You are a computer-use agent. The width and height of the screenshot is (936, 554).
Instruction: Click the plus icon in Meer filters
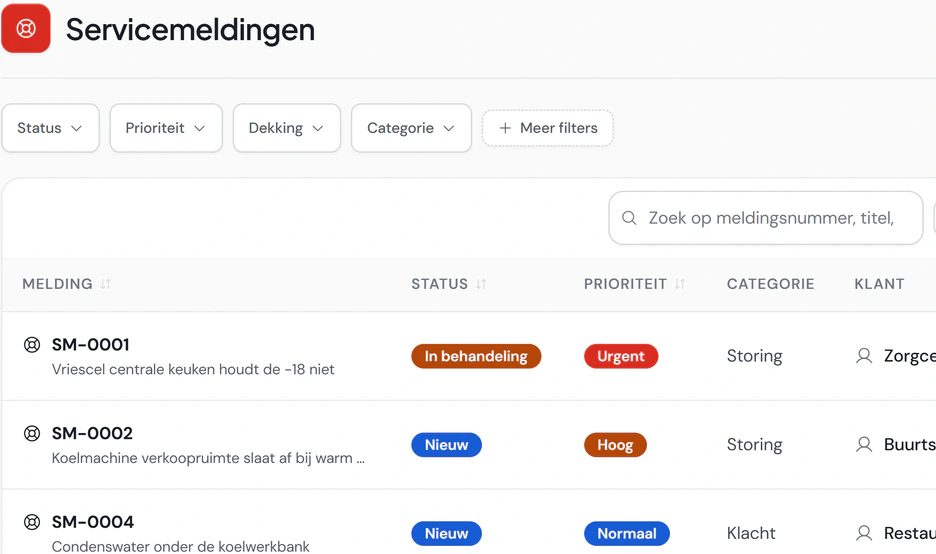(505, 128)
